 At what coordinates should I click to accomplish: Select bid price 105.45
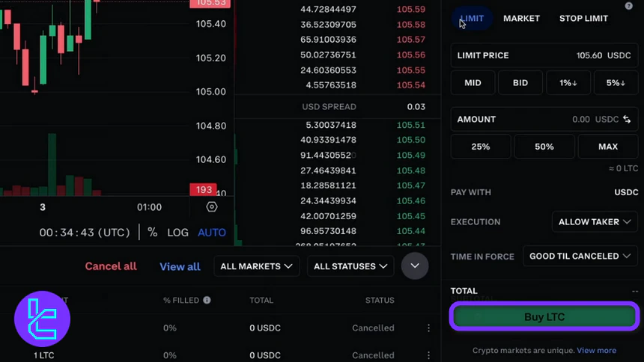pos(410,216)
